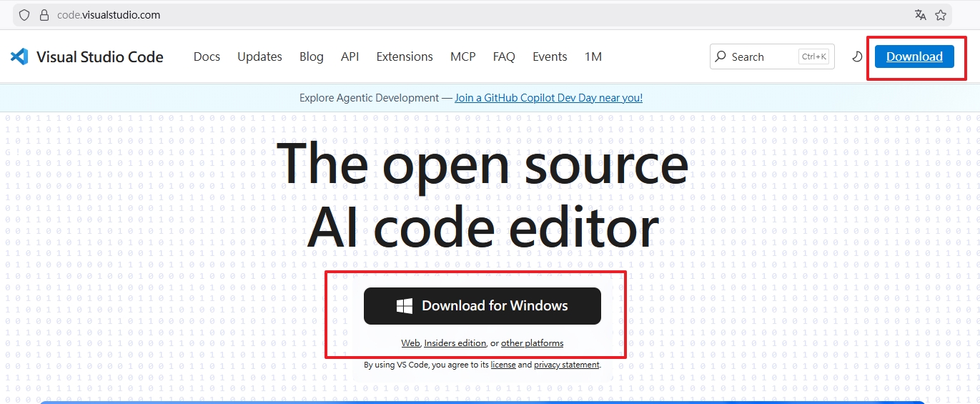This screenshot has height=404, width=980.
Task: Click the shield tracking protection icon
Action: pyautogui.click(x=25, y=14)
